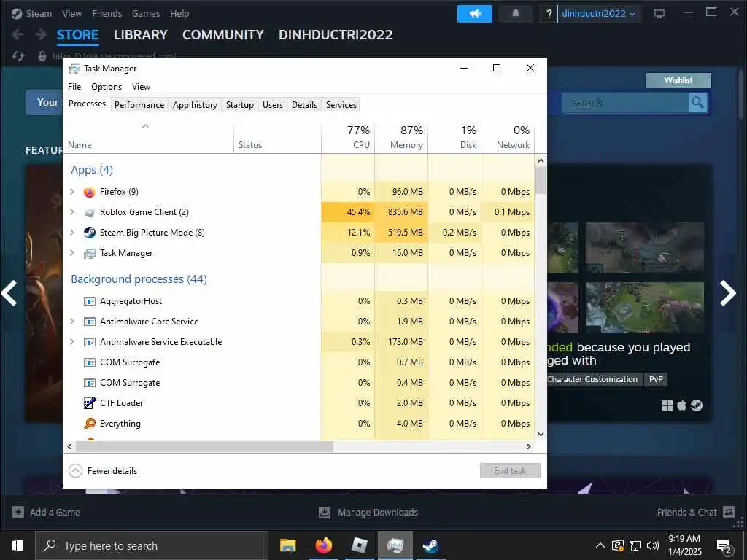Open the dinhductri2022 account dropdown
This screenshot has width=747, height=560.
coord(598,14)
